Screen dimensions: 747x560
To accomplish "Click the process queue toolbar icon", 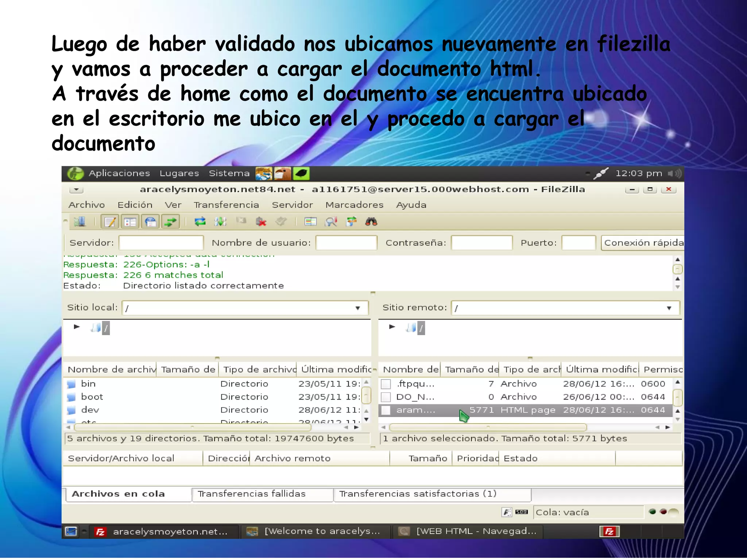I will [x=220, y=222].
